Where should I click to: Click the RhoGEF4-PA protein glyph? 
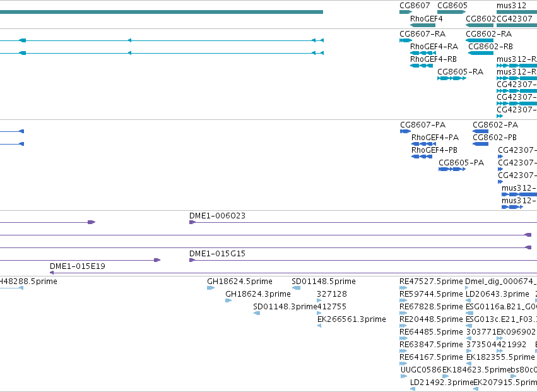click(x=423, y=144)
